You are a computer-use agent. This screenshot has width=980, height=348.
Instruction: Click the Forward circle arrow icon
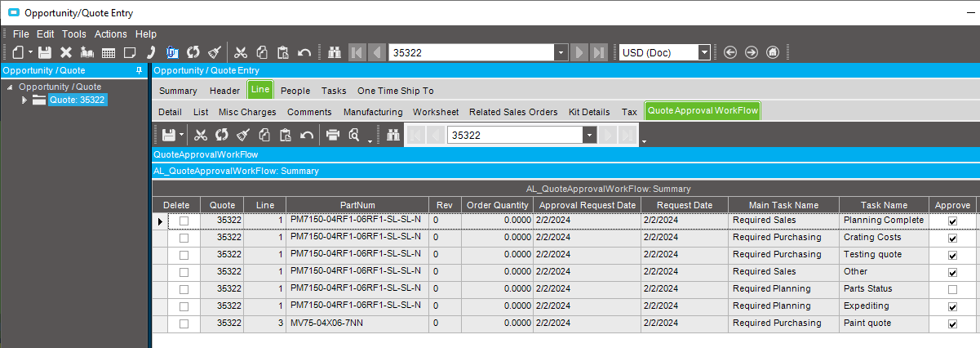tap(752, 52)
